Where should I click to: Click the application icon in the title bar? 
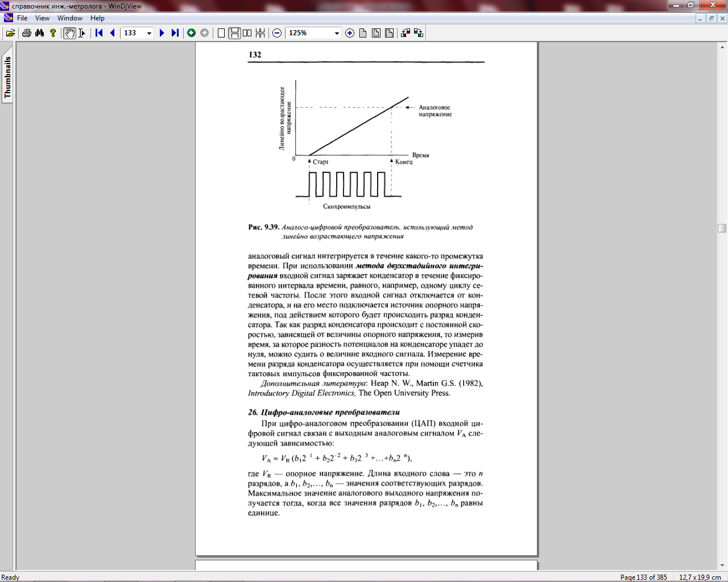click(x=5, y=6)
